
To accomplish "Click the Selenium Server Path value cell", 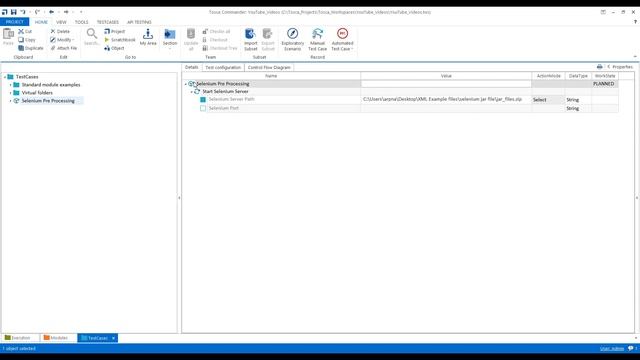I will (446, 100).
